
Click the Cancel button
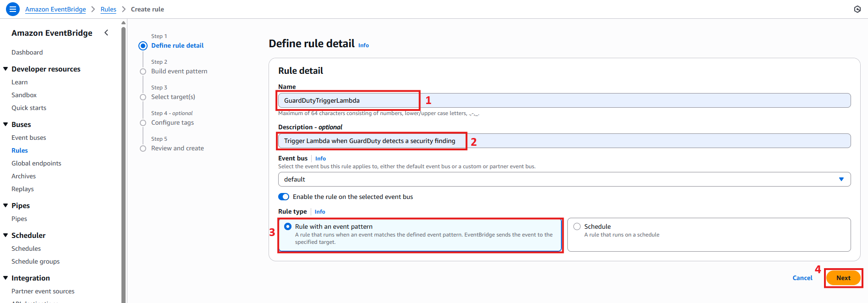point(802,278)
